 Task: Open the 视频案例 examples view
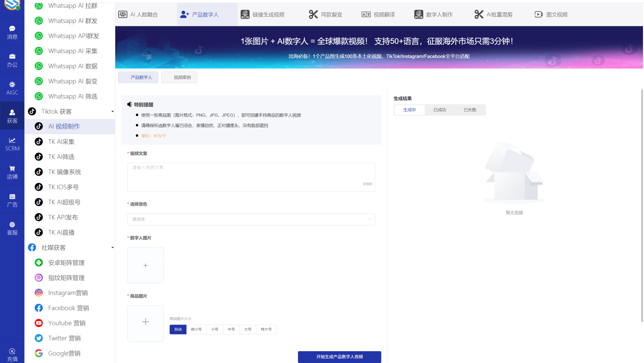(179, 77)
